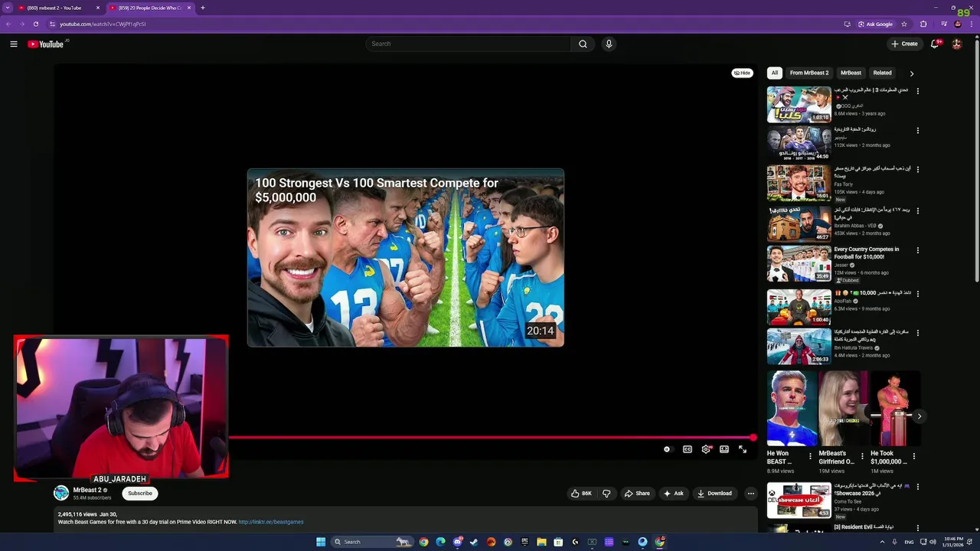
Task: Open the Windows Start menu
Action: pyautogui.click(x=321, y=542)
